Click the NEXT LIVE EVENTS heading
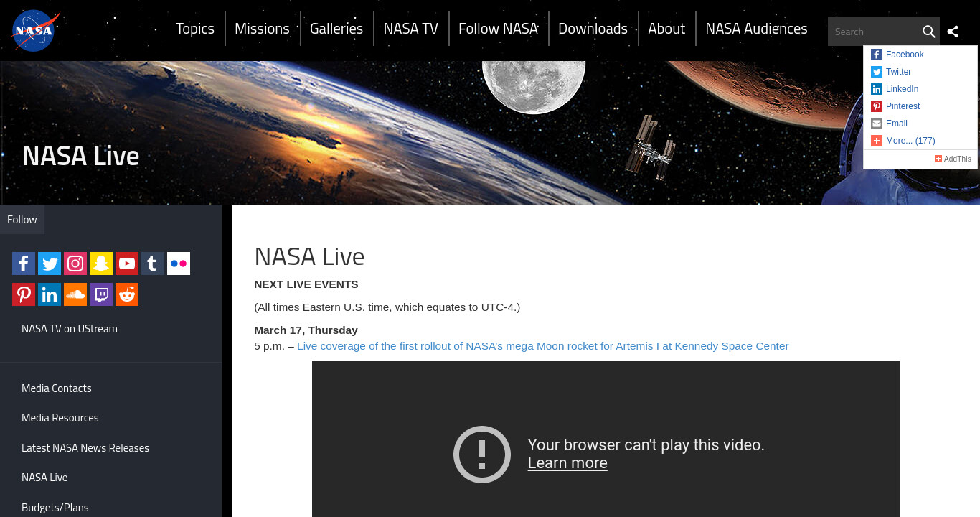The image size is (980, 517). [306, 284]
